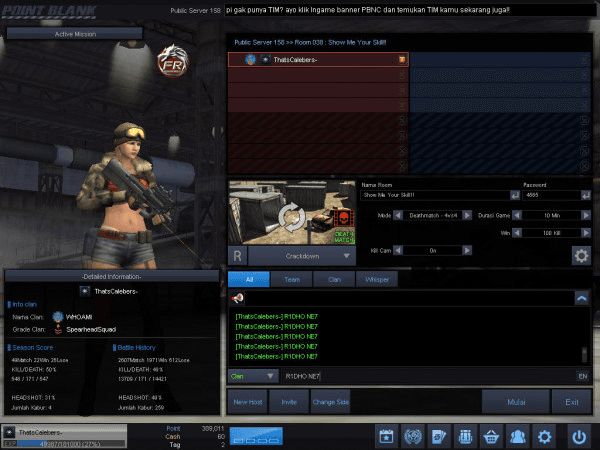Click the Detailed Information header
Viewport: 600px width, 450px height.
tap(111, 276)
